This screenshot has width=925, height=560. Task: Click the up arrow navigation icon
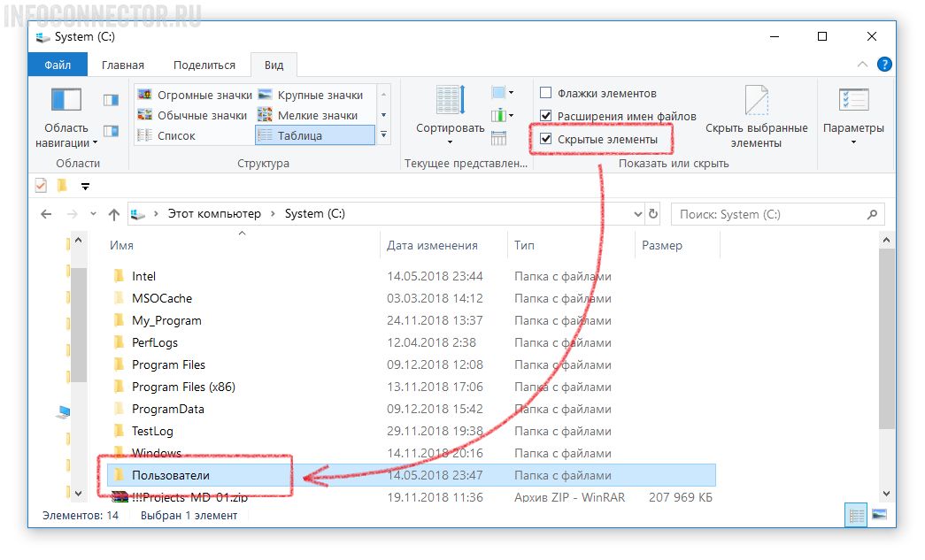(113, 214)
